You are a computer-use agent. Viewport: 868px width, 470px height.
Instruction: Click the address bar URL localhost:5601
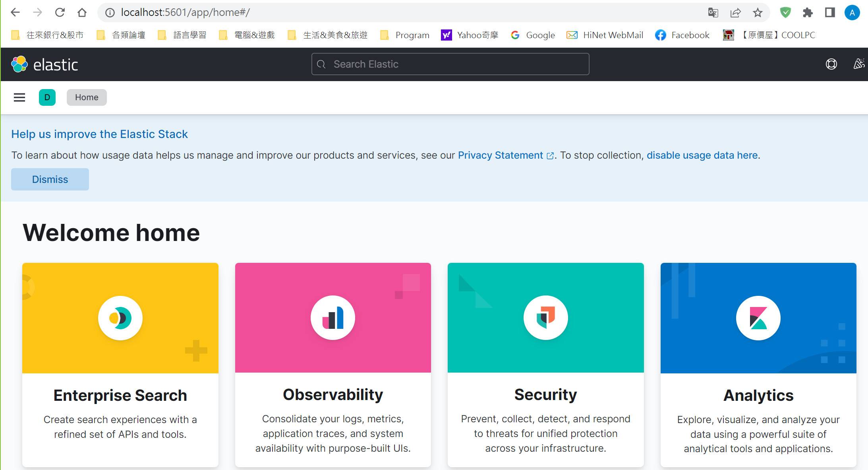(x=185, y=12)
